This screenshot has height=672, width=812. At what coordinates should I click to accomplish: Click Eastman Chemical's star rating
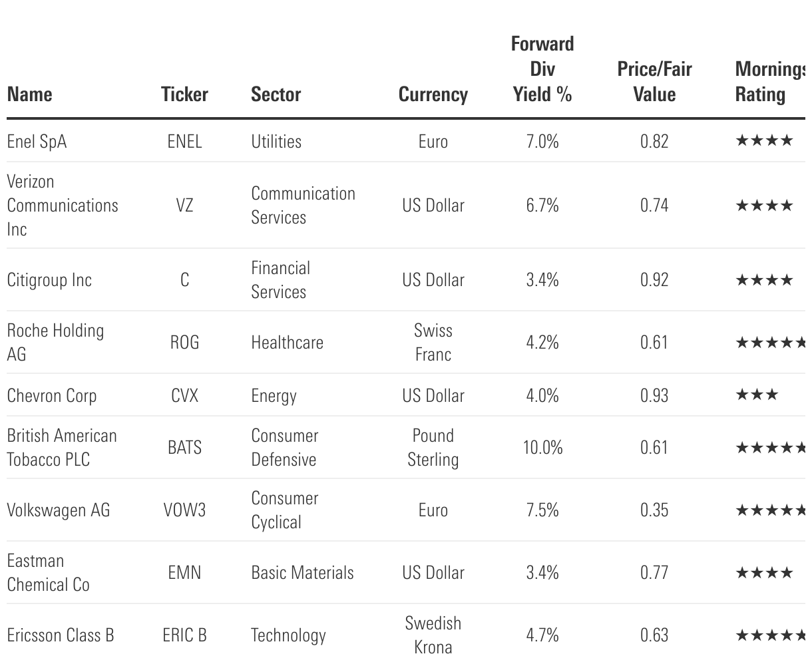pos(764,573)
